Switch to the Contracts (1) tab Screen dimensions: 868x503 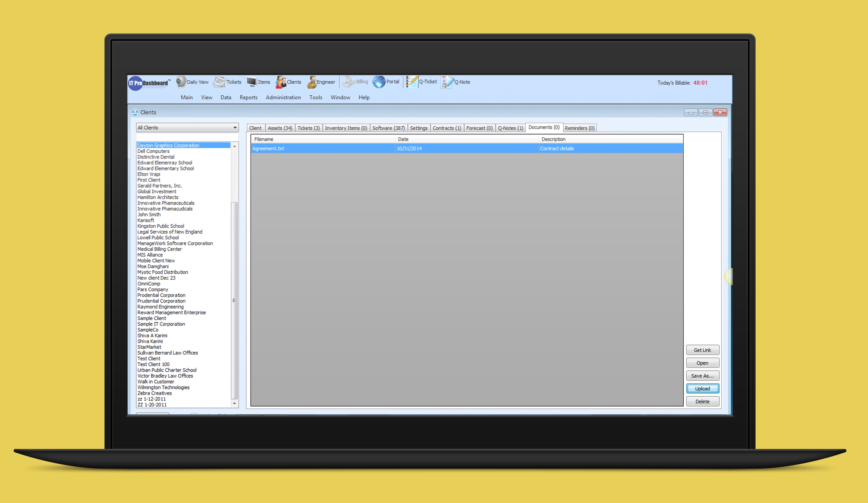click(x=446, y=128)
